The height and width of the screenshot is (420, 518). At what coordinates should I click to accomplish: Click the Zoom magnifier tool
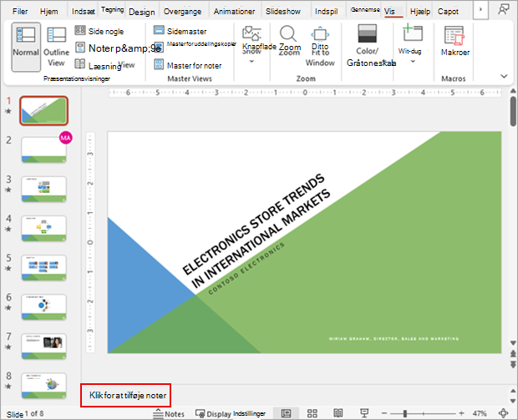(289, 40)
